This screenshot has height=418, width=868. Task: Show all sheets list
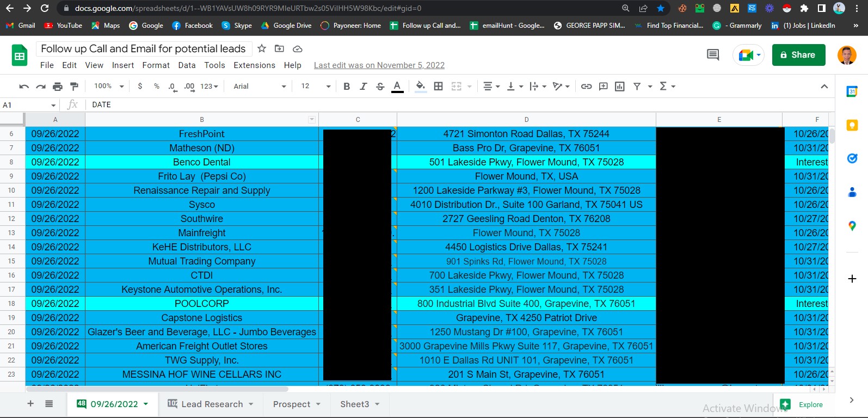tap(49, 404)
